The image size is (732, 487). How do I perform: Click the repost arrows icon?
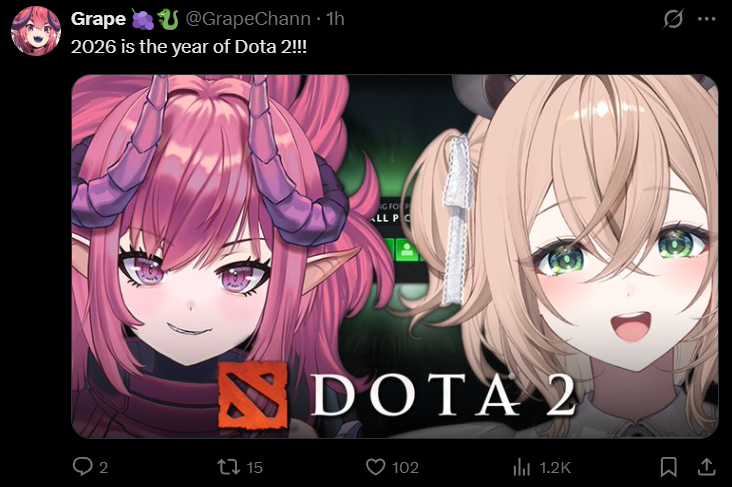pos(229,466)
